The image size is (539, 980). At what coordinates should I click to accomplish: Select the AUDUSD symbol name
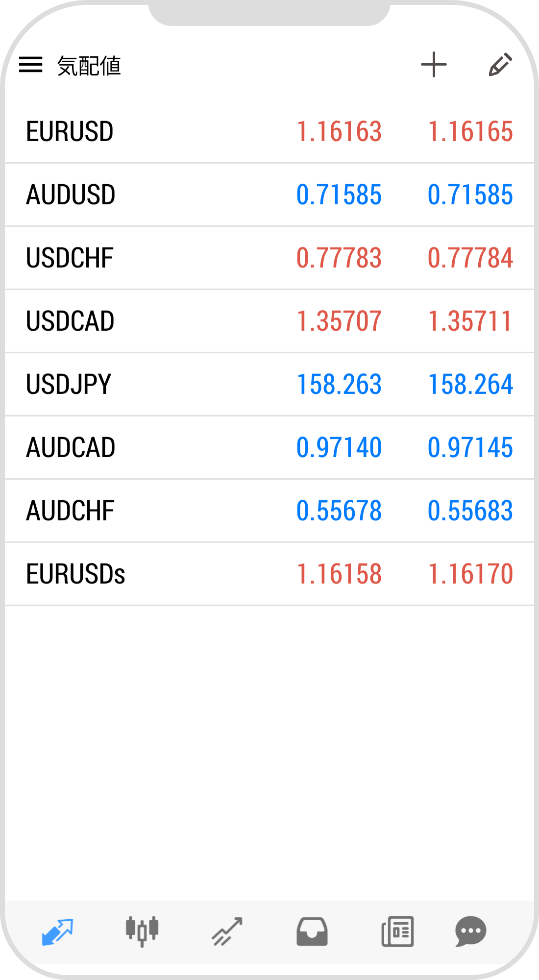tap(71, 195)
